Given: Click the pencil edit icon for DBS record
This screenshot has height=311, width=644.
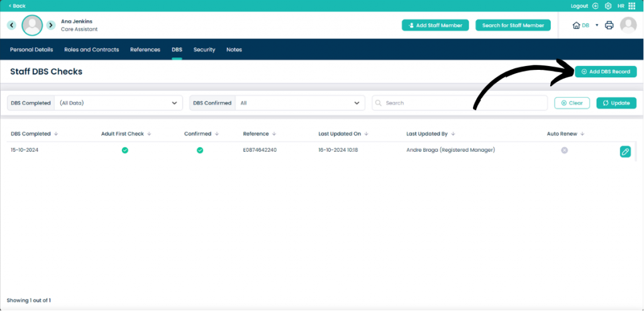Looking at the screenshot, I should (x=625, y=152).
